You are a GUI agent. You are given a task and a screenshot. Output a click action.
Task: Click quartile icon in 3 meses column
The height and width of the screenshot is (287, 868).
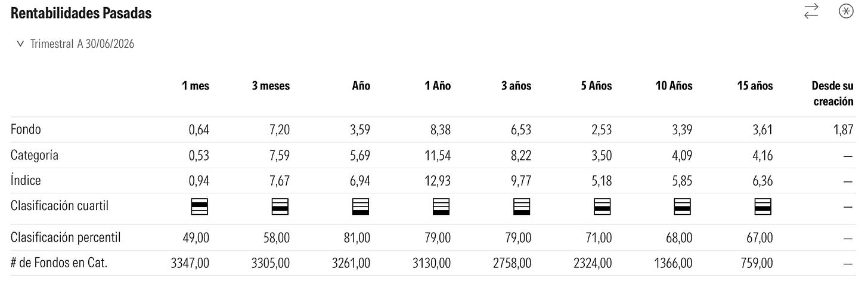[x=281, y=206]
